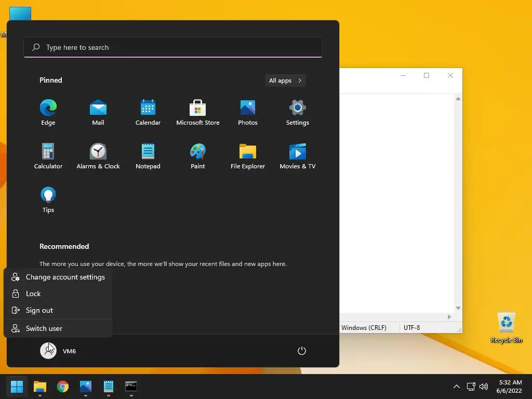Show hidden system tray icons
Viewport: 532px width, 399px height.
point(457,387)
